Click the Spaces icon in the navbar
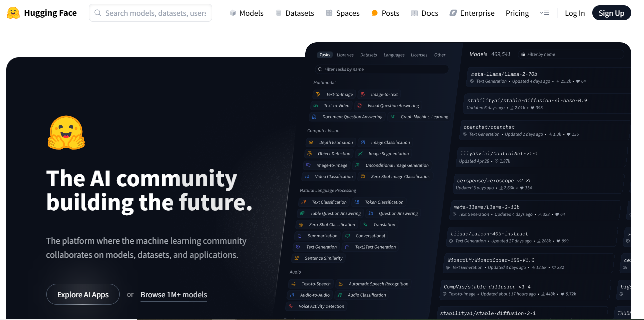 (x=329, y=13)
